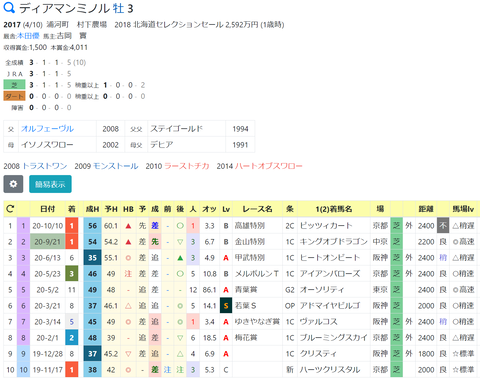Click the 北海道セレクションセール sale text
The width and height of the screenshot is (480, 379).
pyautogui.click(x=178, y=24)
